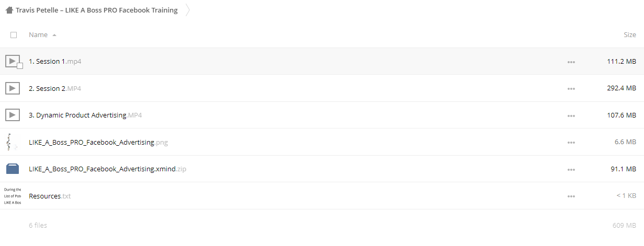Tick the small checkbox on Session 1 icon

click(20, 66)
